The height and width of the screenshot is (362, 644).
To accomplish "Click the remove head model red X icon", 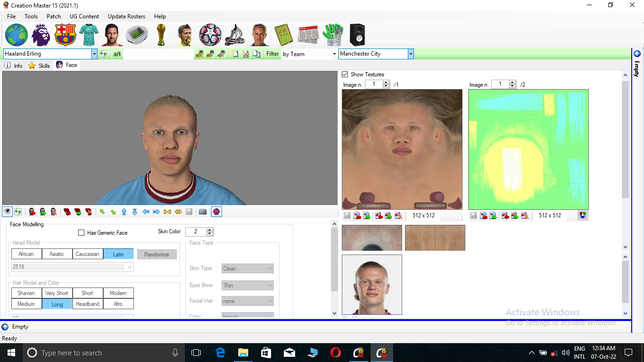I will [x=54, y=212].
